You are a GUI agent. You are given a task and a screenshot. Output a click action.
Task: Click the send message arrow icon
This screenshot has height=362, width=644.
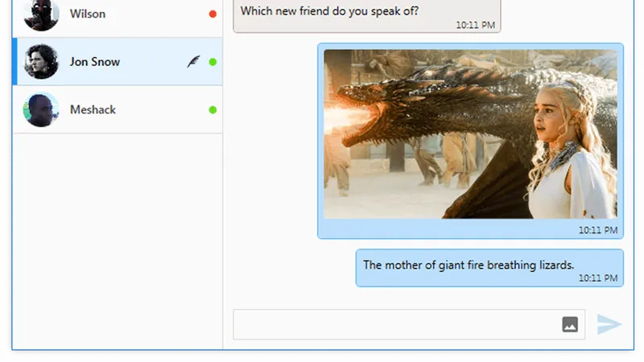click(609, 324)
